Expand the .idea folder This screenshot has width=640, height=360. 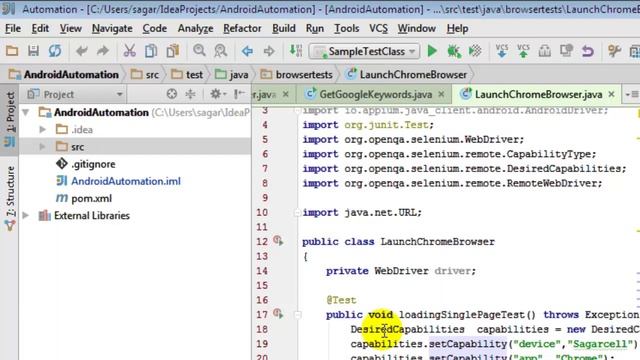42,129
